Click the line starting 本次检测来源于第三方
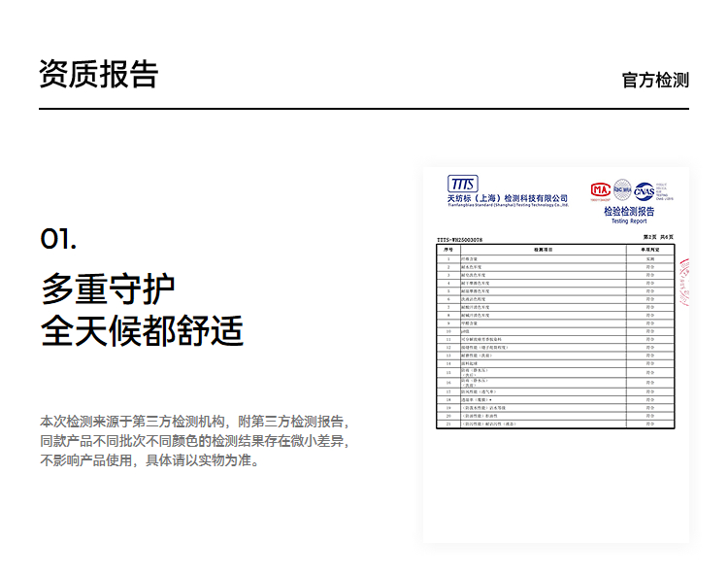 [194, 422]
